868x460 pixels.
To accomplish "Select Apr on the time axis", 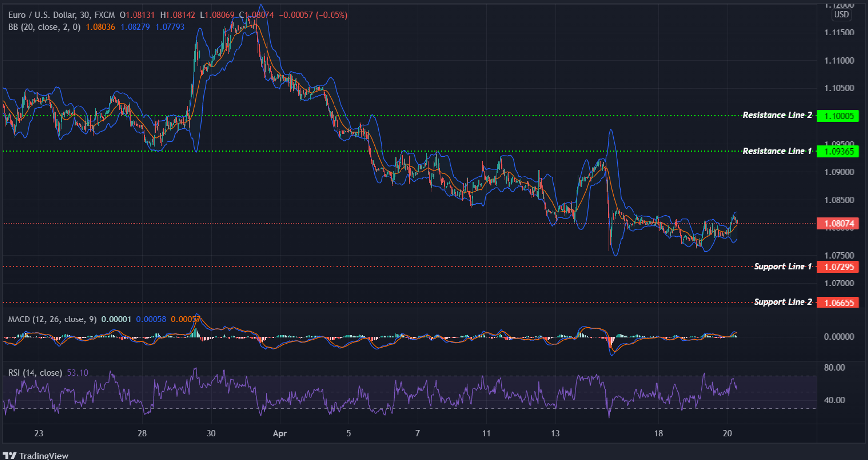I will click(x=280, y=434).
